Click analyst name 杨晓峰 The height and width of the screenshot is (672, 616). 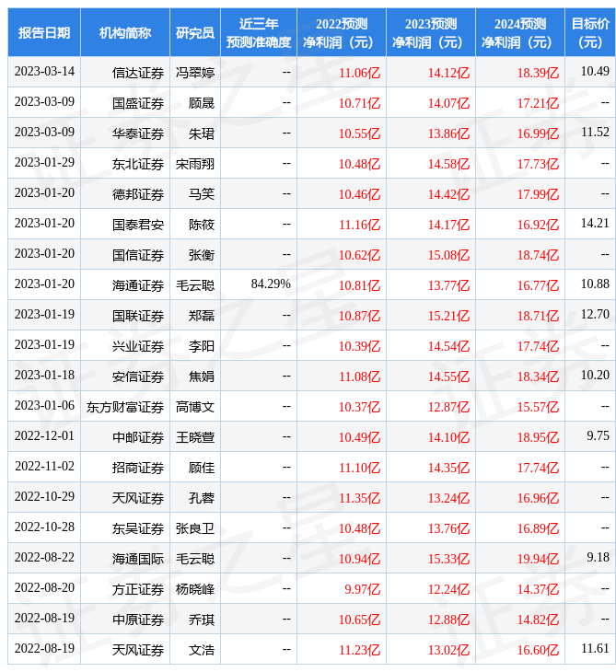pos(195,588)
